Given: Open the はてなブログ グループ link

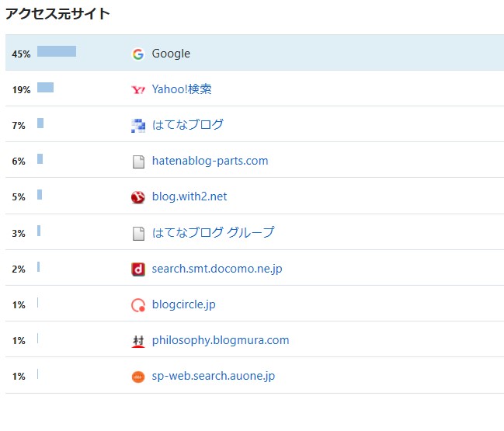Looking at the screenshot, I should pyautogui.click(x=213, y=232).
